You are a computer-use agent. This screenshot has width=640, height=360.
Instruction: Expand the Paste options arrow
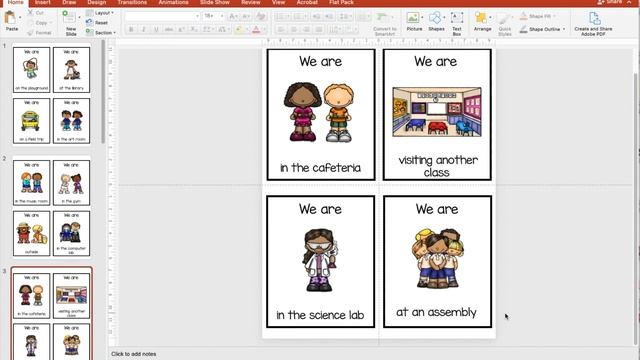[20, 18]
